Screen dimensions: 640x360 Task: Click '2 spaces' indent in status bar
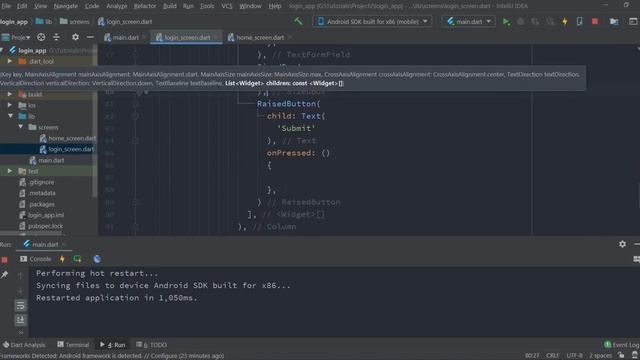click(x=600, y=356)
